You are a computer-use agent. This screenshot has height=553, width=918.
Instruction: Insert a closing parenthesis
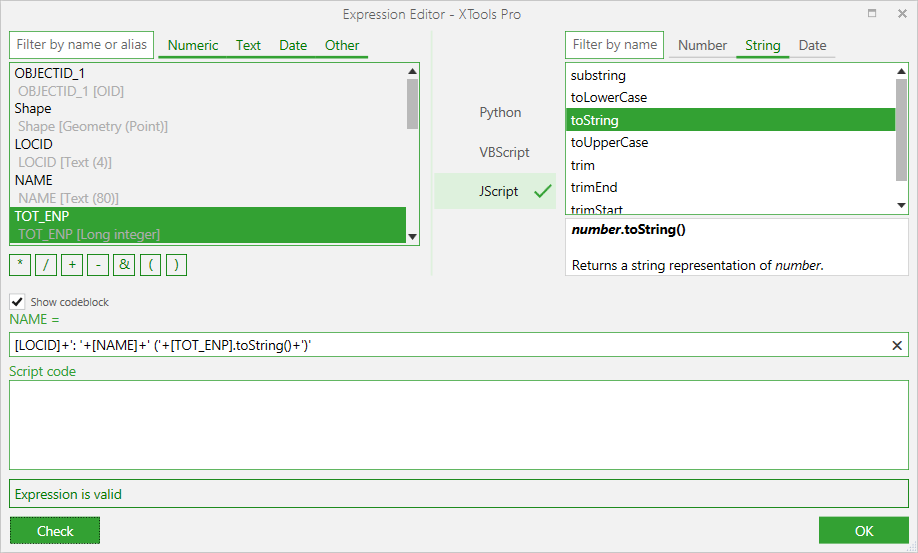pyautogui.click(x=176, y=265)
